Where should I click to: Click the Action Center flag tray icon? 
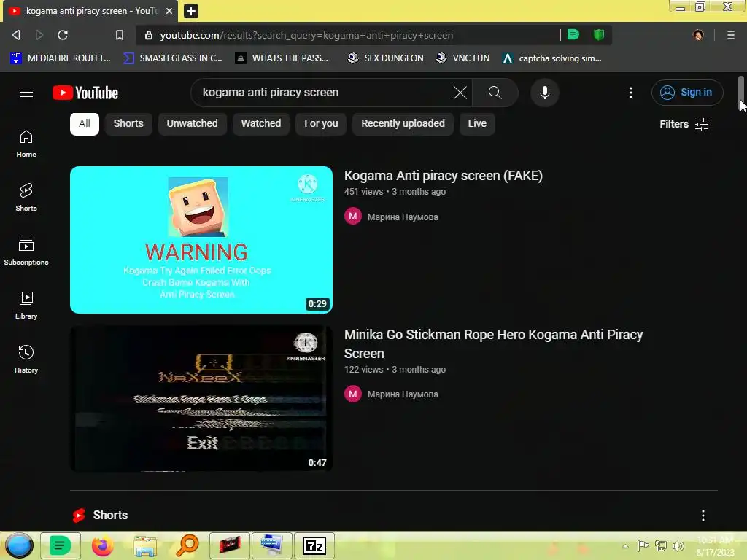(643, 545)
